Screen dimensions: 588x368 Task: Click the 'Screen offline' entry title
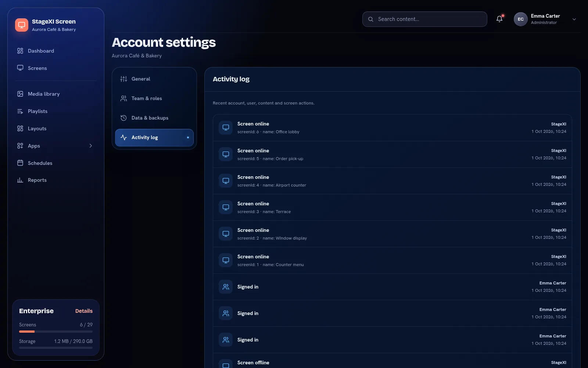coord(253,362)
